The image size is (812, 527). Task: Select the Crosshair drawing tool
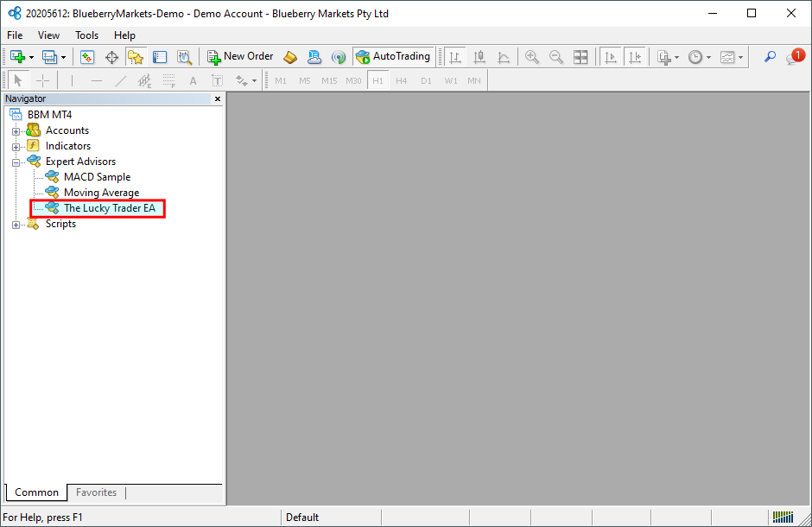point(42,80)
